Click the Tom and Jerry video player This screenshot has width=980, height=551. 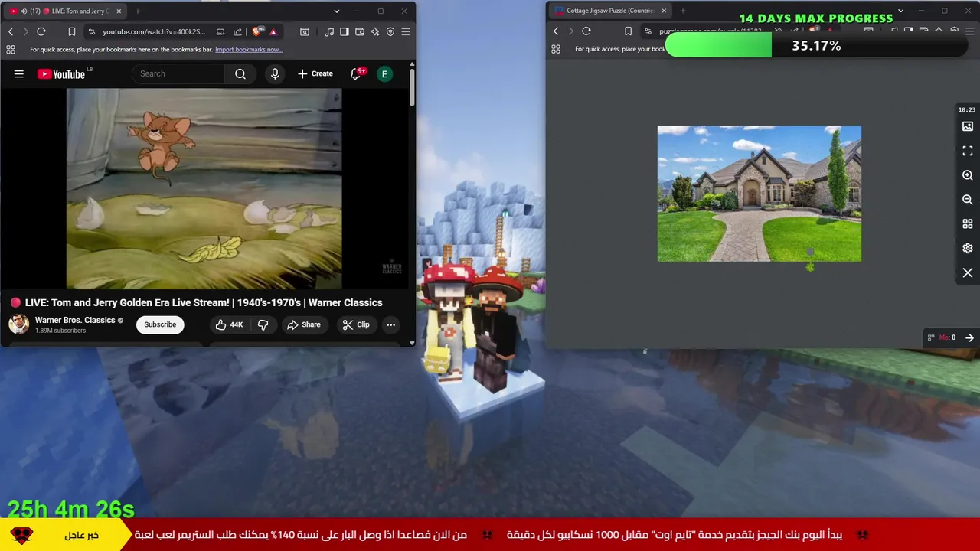point(204,189)
